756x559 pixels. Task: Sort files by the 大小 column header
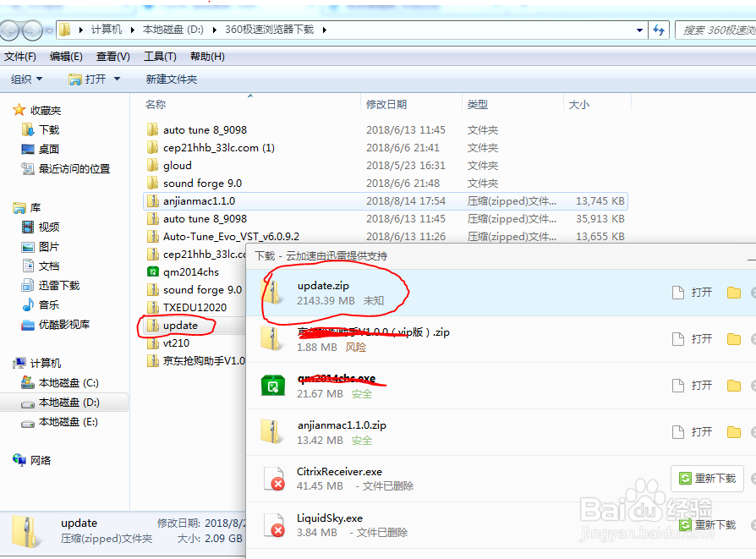[578, 104]
